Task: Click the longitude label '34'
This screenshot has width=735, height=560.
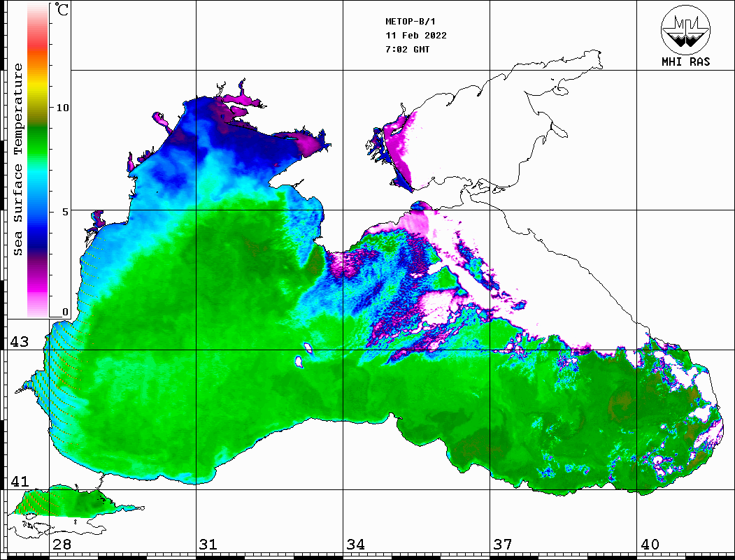Action: (x=355, y=545)
